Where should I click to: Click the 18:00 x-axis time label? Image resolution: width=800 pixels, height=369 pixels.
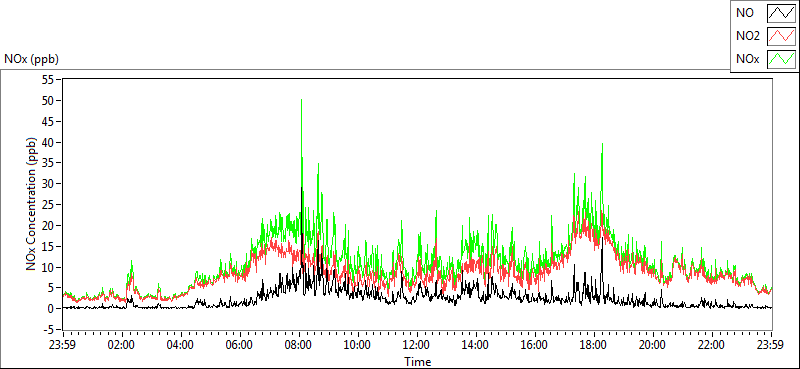tap(594, 345)
